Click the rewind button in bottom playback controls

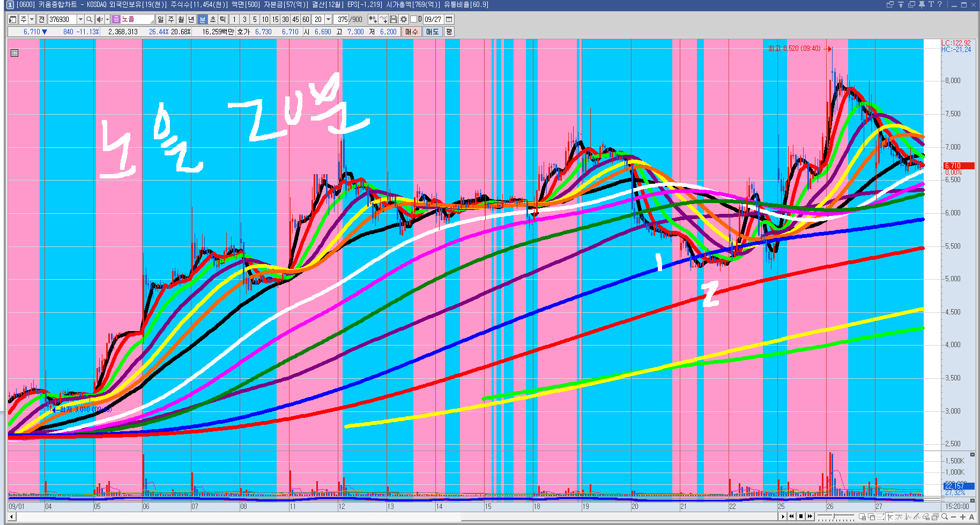[792, 516]
